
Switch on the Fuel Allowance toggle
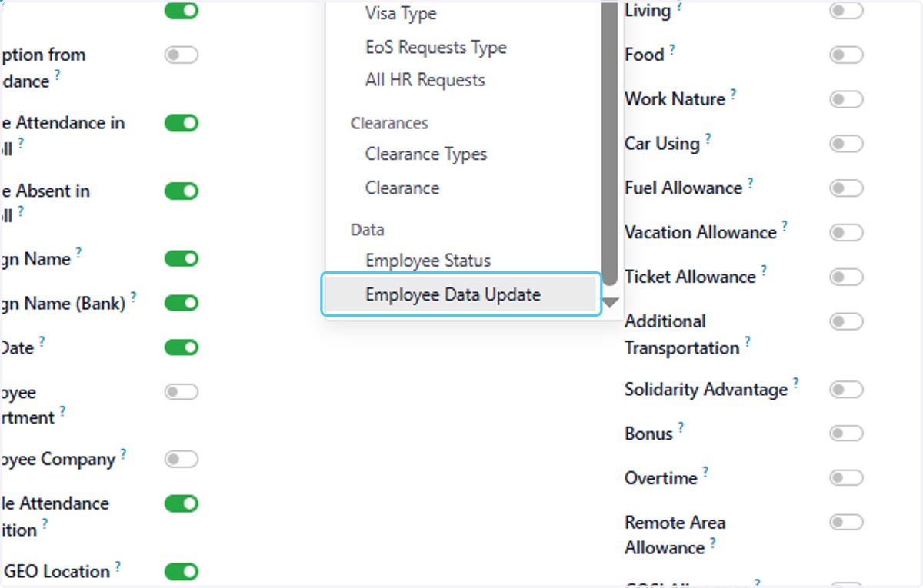point(846,188)
